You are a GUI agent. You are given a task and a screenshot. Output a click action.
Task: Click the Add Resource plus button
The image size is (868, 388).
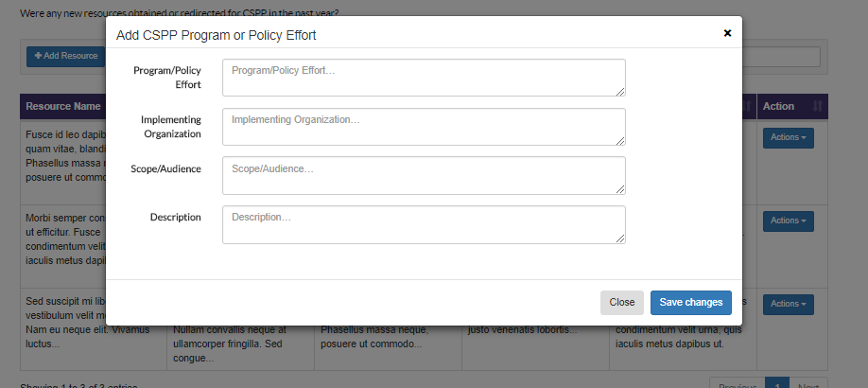coord(65,56)
